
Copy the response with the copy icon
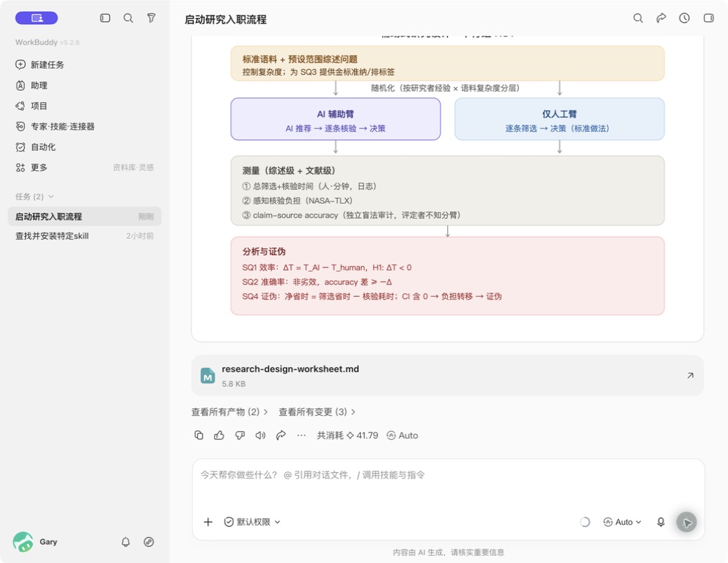pyautogui.click(x=199, y=435)
